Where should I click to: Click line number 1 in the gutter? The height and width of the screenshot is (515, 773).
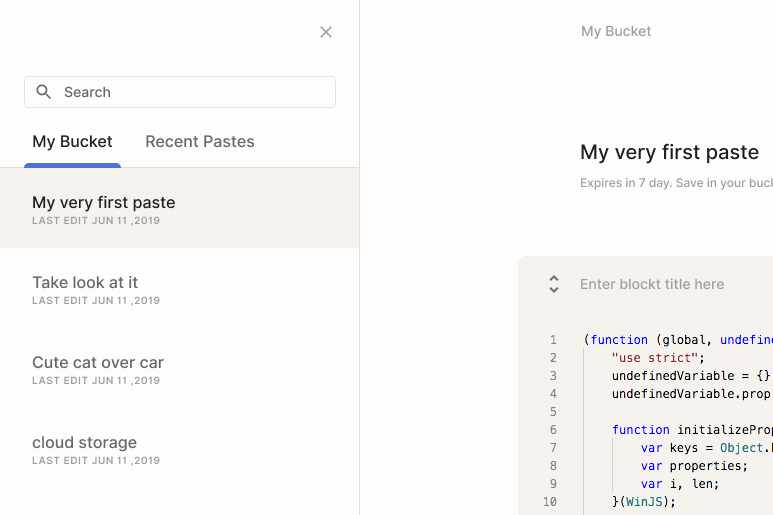tap(553, 340)
